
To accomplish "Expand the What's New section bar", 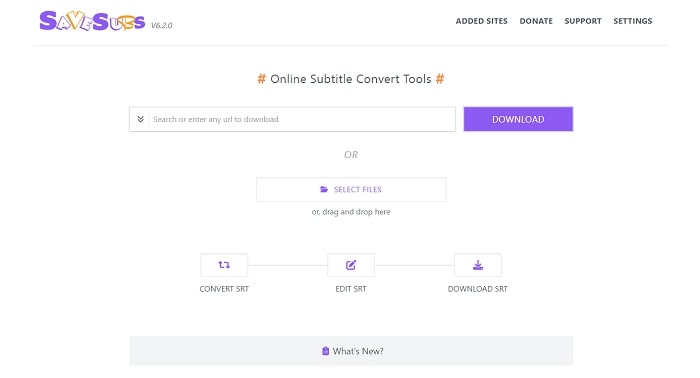I will pyautogui.click(x=351, y=351).
